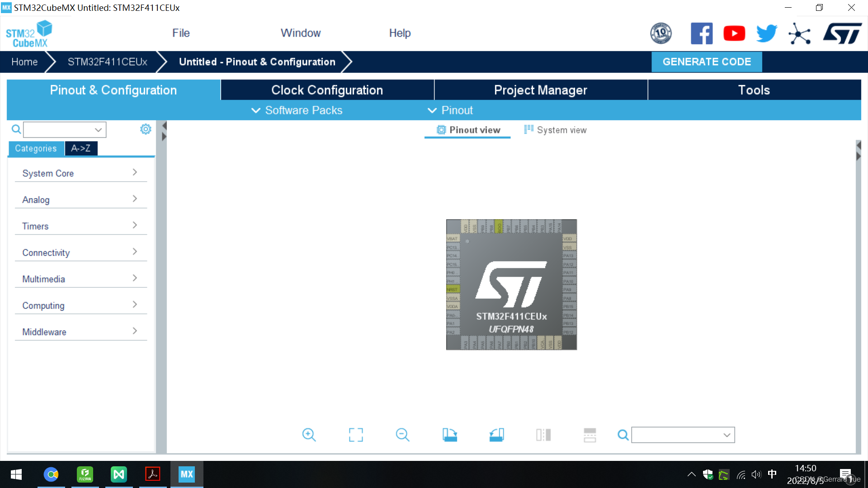
Task: Go to Home breadcrumb
Action: point(24,62)
